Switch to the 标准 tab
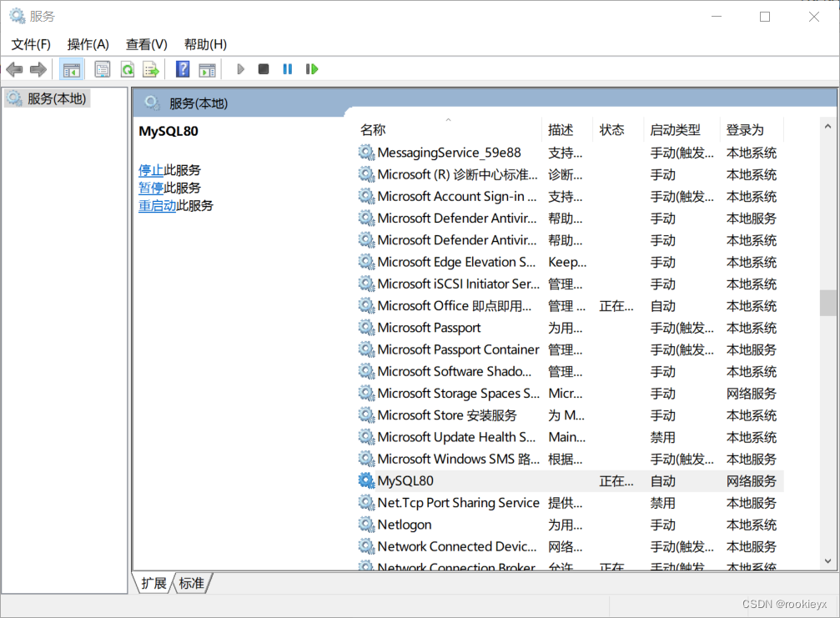 [192, 583]
